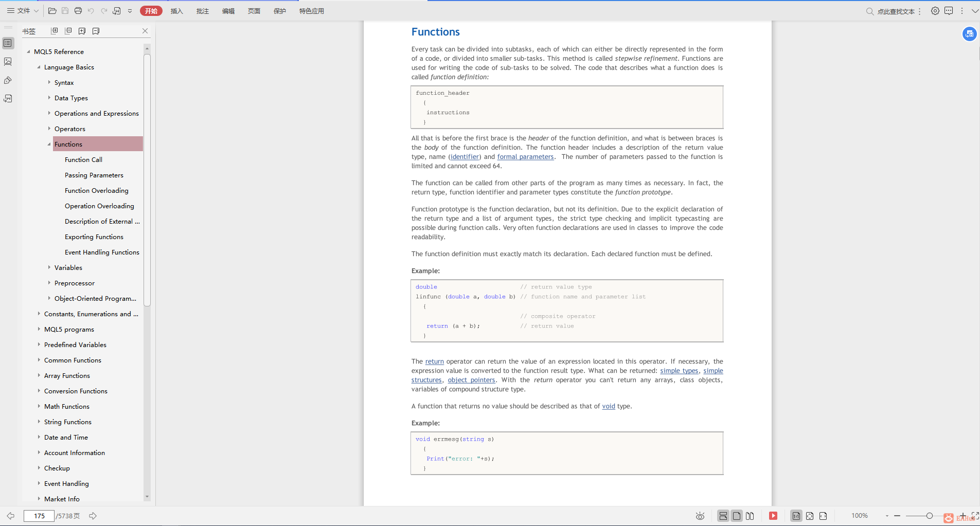The image size is (980, 526).
Task: Switch to the 页面 tab
Action: 254,11
